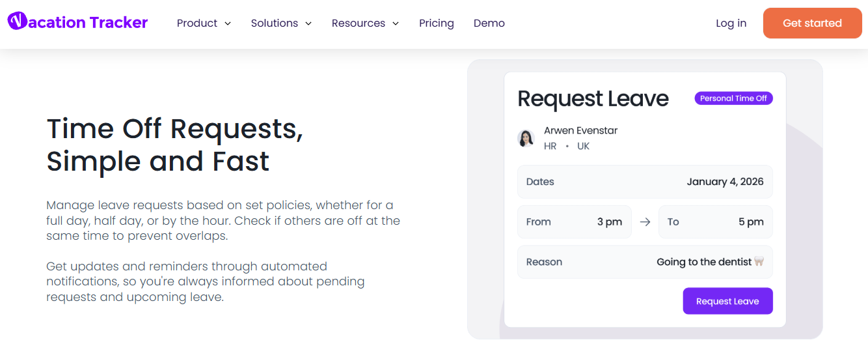Image resolution: width=868 pixels, height=357 pixels.
Task: Click the Log in link
Action: pos(731,23)
